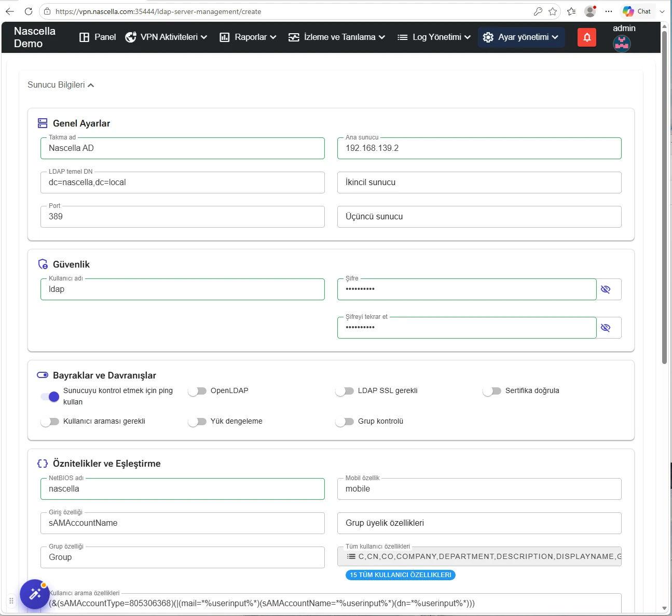Bookmark page with the star icon
This screenshot has width=672, height=616.
pos(553,11)
